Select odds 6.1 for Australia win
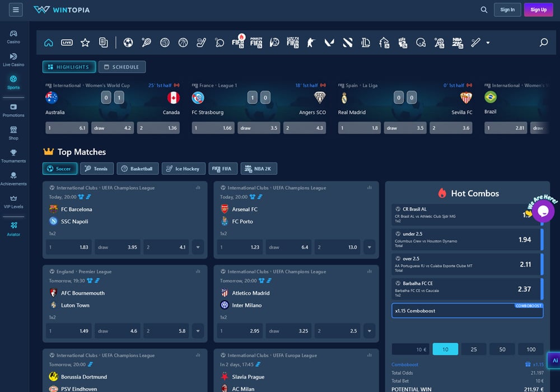Viewport: 560px width, 392px height. tap(67, 128)
